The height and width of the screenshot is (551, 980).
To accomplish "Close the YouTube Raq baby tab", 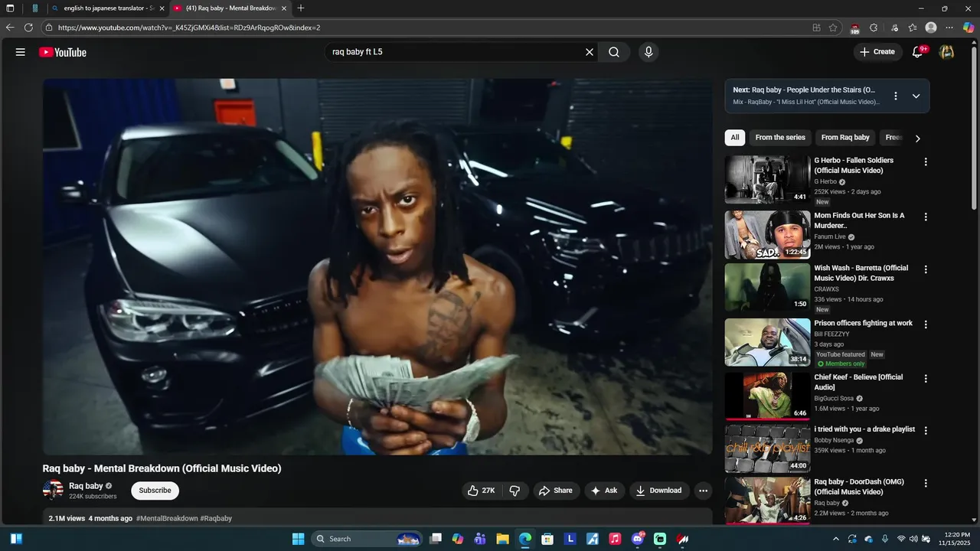I will (x=284, y=8).
